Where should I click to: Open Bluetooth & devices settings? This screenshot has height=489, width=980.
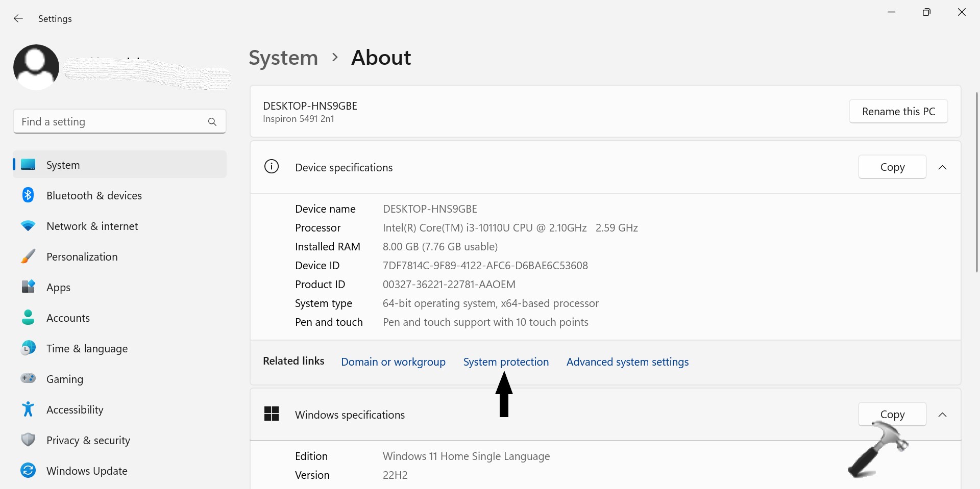94,196
